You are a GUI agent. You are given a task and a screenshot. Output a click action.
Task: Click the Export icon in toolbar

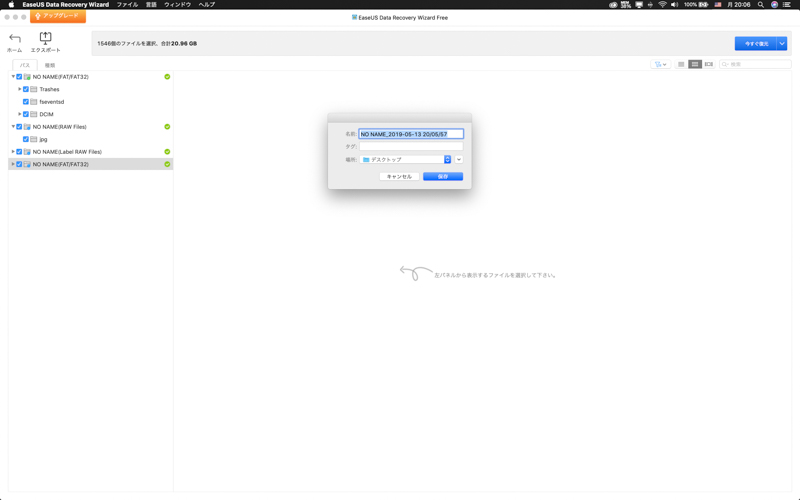point(45,38)
